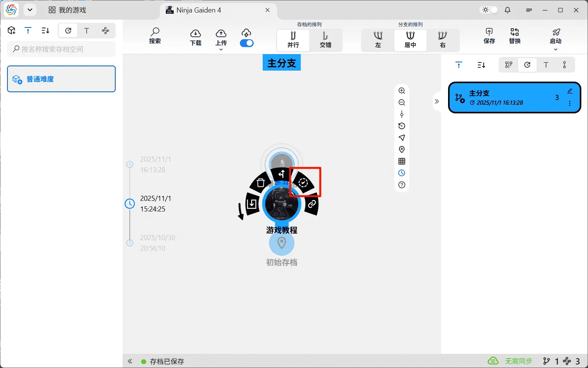This screenshot has height=368, width=588.
Task: Click the link icon in radial menu
Action: [x=312, y=204]
